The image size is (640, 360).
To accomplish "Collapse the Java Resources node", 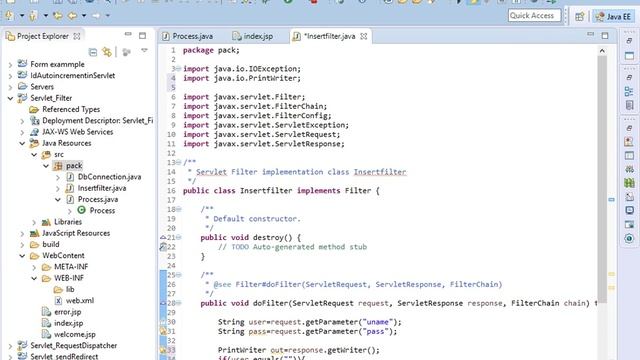I will tap(22, 143).
